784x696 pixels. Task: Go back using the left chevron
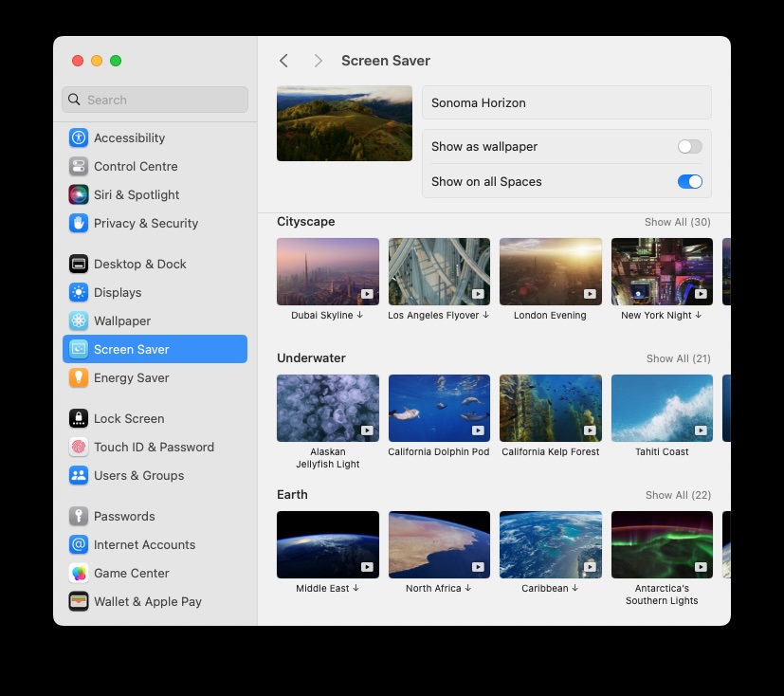tap(283, 61)
